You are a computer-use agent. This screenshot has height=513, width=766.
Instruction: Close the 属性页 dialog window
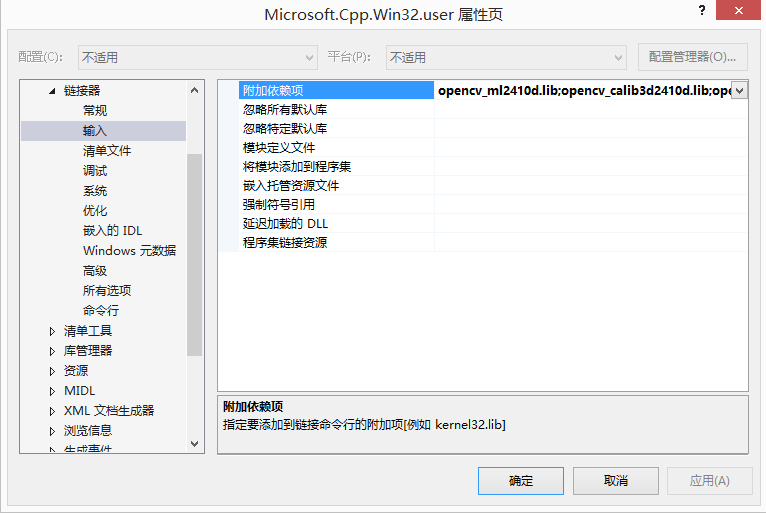pyautogui.click(x=739, y=10)
